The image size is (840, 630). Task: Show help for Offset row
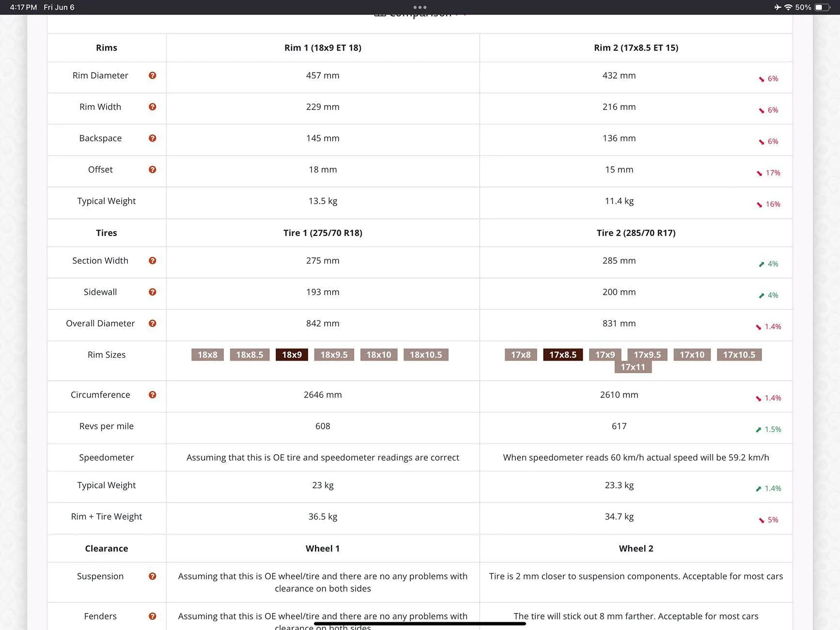pos(152,170)
